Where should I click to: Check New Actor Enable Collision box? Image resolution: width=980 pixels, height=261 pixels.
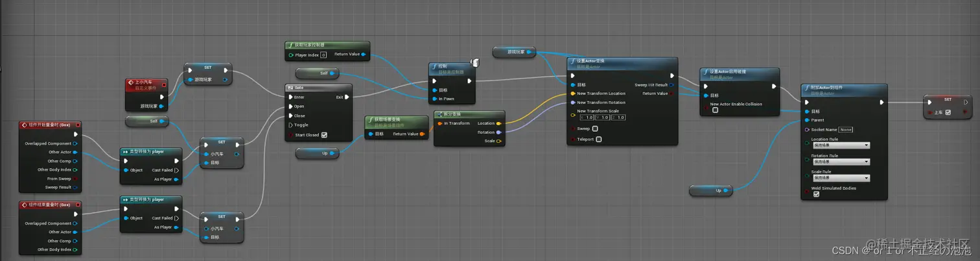click(x=715, y=110)
